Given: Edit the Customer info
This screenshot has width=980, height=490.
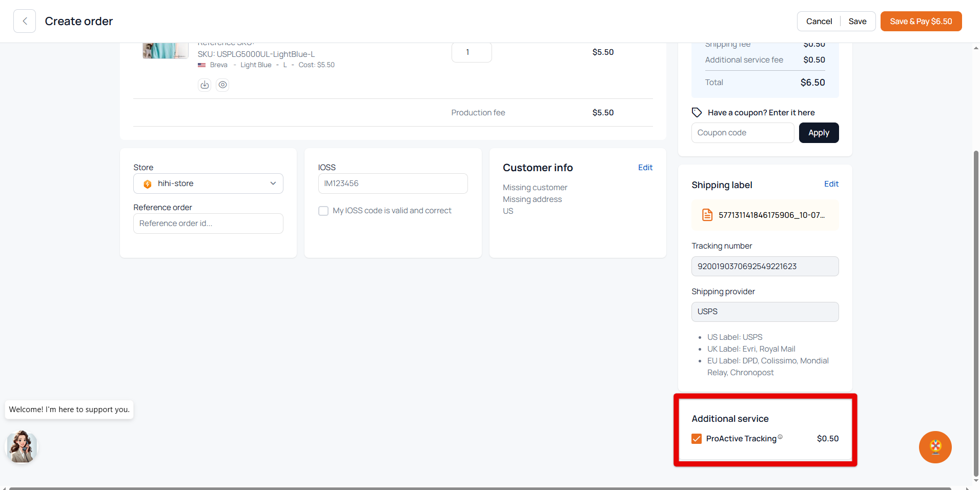Looking at the screenshot, I should [x=645, y=168].
